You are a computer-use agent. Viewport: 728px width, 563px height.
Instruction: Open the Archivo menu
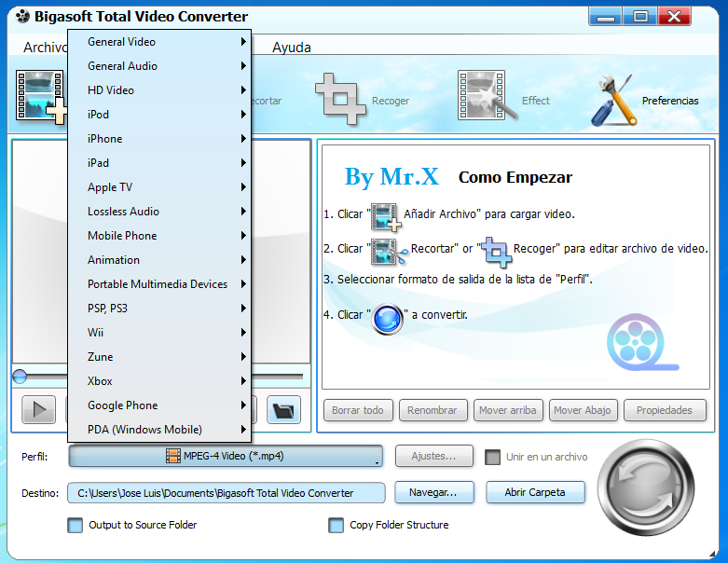[x=45, y=48]
